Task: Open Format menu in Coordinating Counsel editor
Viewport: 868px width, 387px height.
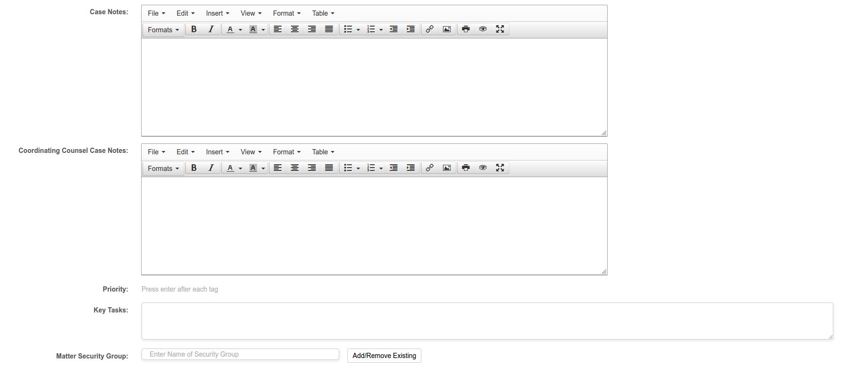Action: point(286,152)
